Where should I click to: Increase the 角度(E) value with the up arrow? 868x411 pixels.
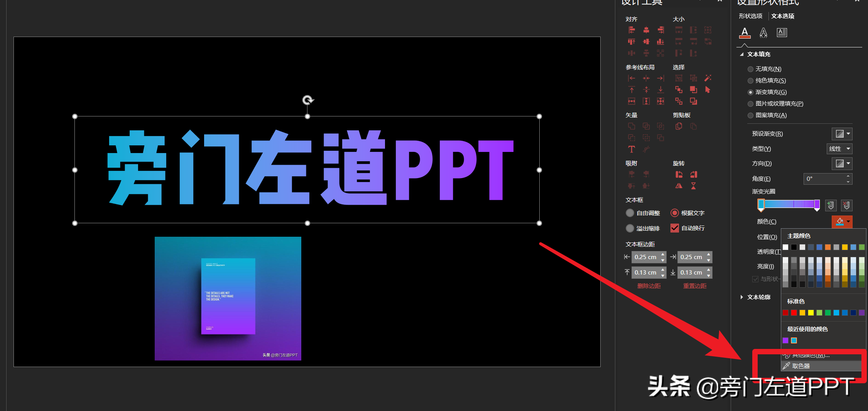[848, 176]
